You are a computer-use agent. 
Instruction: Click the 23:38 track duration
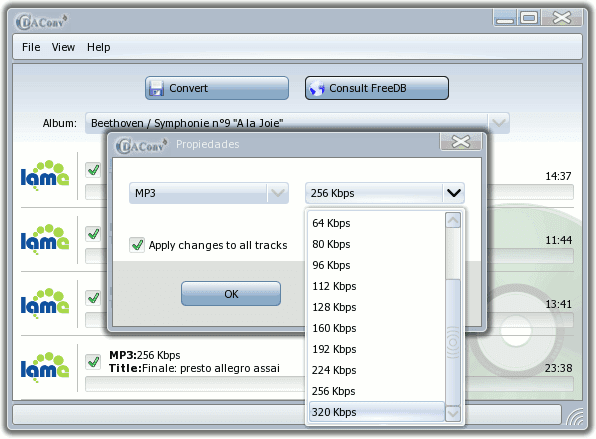[x=558, y=368]
